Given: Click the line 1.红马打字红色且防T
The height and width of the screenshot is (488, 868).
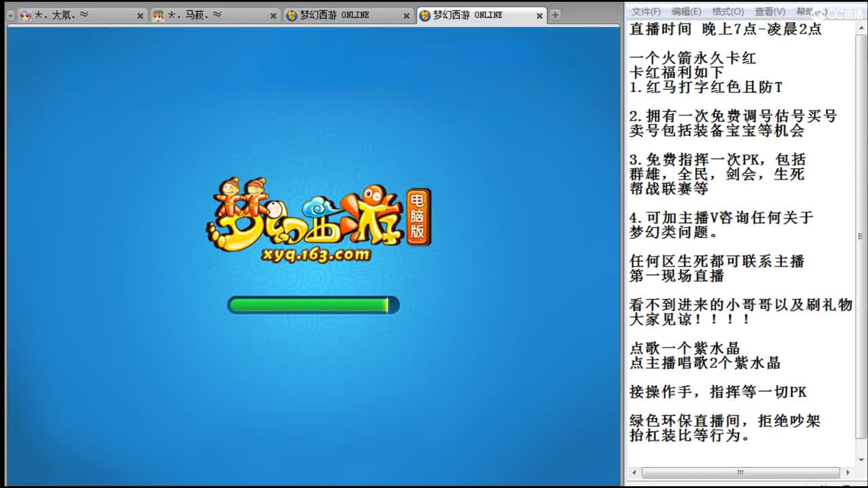Looking at the screenshot, I should click(706, 87).
